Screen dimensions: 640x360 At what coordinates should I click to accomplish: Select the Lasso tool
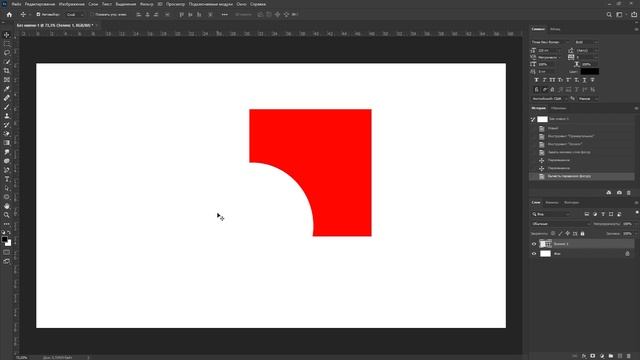pos(7,53)
